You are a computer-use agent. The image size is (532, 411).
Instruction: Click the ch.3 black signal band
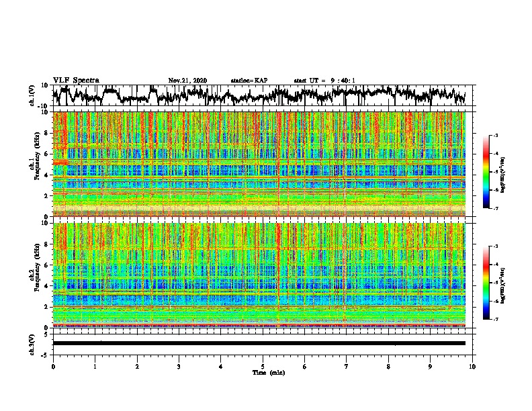click(259, 343)
